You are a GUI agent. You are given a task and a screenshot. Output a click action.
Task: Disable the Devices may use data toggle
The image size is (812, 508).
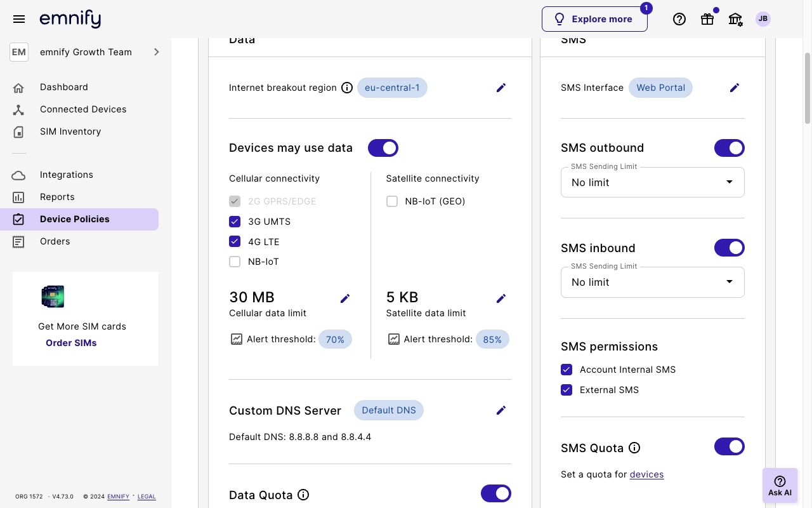[x=383, y=148]
